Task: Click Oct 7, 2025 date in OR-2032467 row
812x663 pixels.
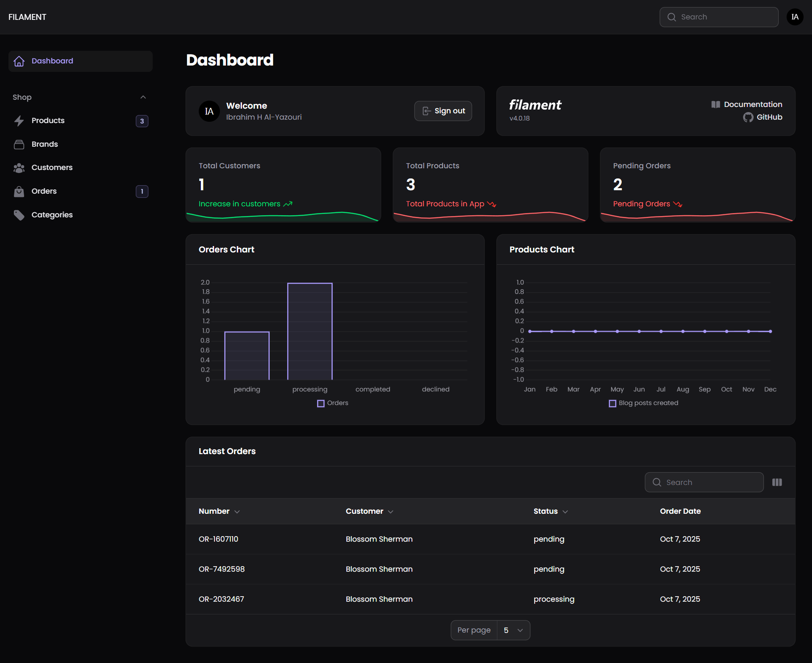Action: [x=680, y=600]
